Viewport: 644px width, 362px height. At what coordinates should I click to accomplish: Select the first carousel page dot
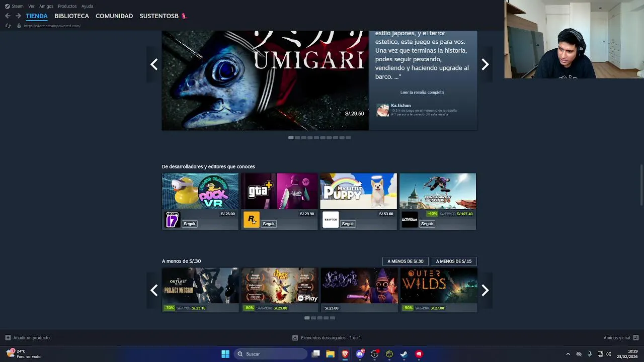click(291, 137)
